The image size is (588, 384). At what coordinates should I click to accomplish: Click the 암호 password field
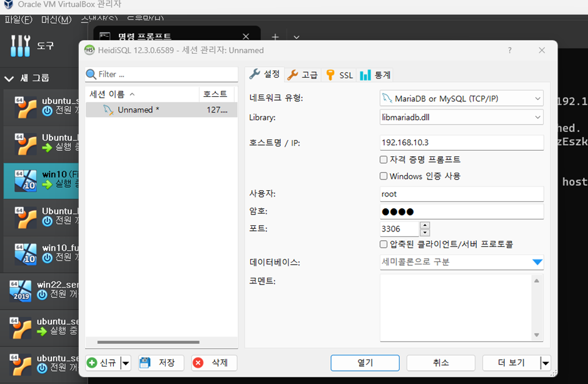click(461, 211)
